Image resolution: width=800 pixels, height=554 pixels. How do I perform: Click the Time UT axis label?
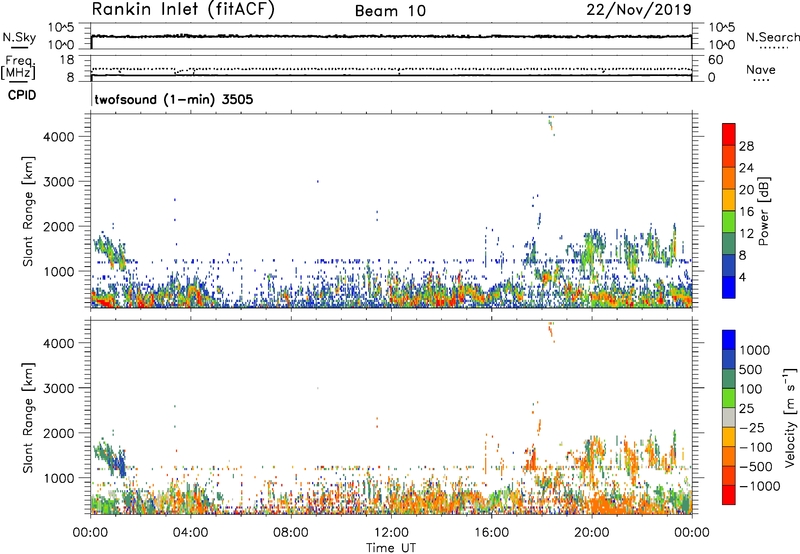[x=391, y=548]
